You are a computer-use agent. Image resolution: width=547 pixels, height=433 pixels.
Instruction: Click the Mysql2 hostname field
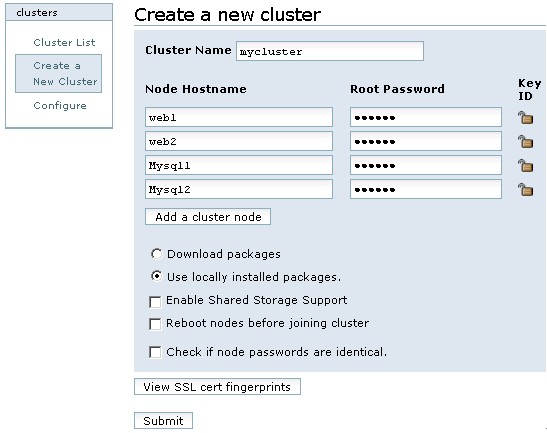point(239,189)
